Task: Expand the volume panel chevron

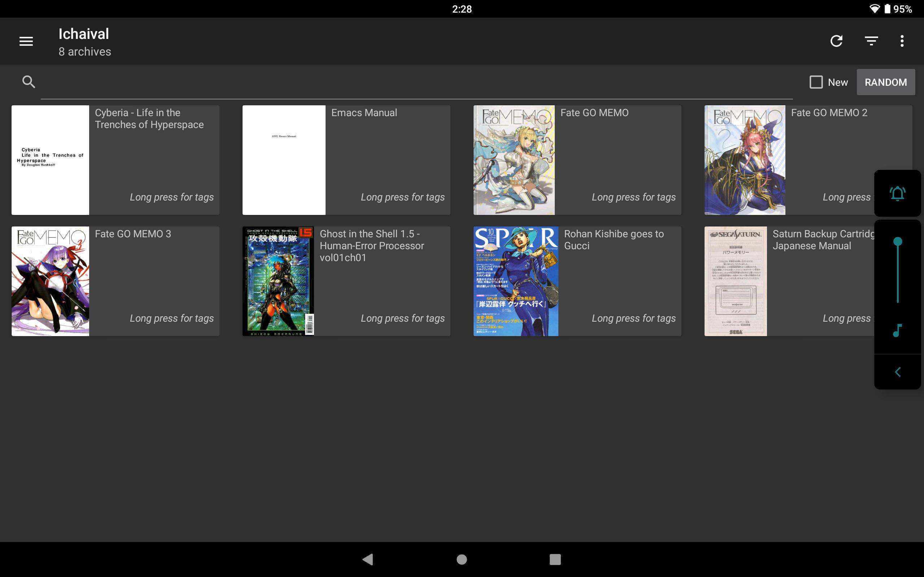Action: tap(897, 372)
